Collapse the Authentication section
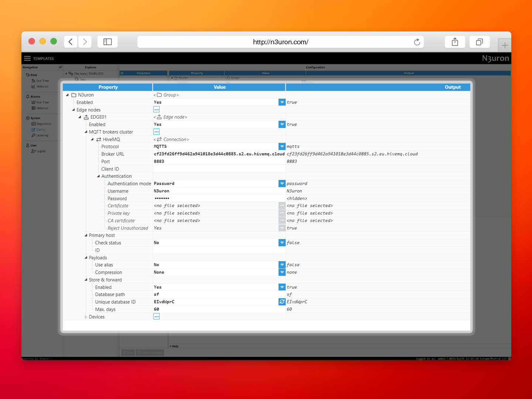532x399 pixels. pyautogui.click(x=99, y=176)
